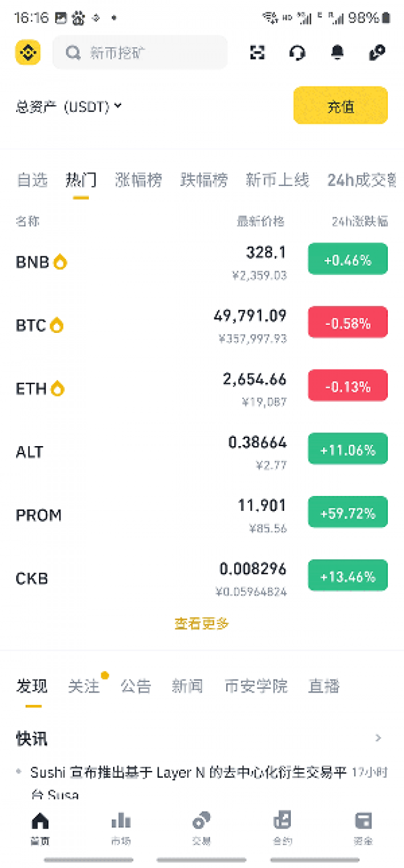Open customer support headset icon
Image resolution: width=404 pixels, height=868 pixels.
point(297,53)
